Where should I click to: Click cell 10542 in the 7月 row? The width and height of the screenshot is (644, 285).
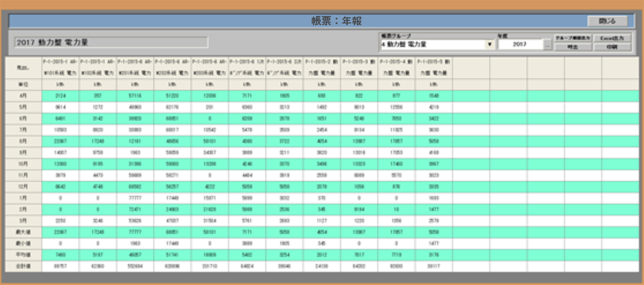pyautogui.click(x=210, y=130)
